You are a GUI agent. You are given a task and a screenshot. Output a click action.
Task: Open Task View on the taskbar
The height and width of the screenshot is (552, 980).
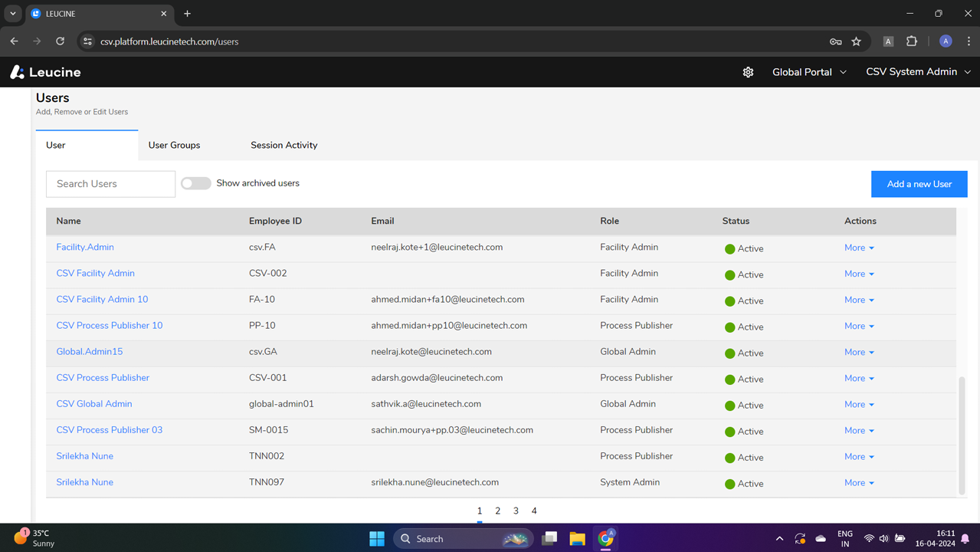pyautogui.click(x=549, y=539)
